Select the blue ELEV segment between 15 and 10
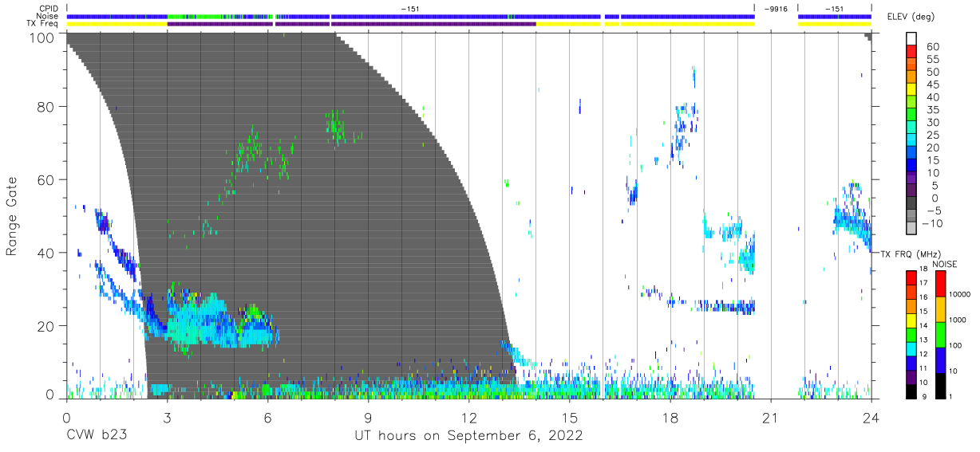 pos(911,167)
